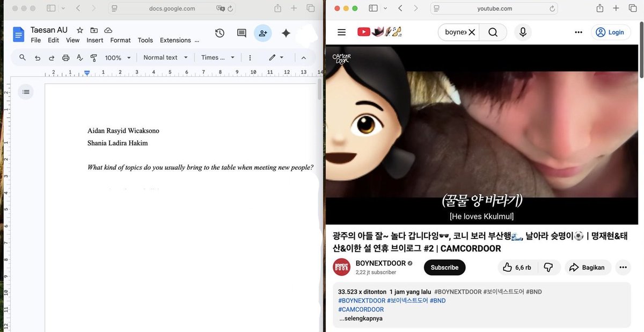Viewport: 644px width, 332px height.
Task: Check the cloud document status icon
Action: point(108,30)
